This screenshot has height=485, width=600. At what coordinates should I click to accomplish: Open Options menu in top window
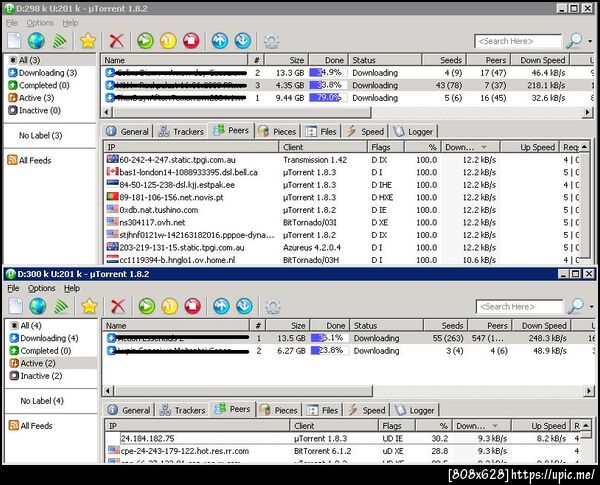tap(40, 23)
